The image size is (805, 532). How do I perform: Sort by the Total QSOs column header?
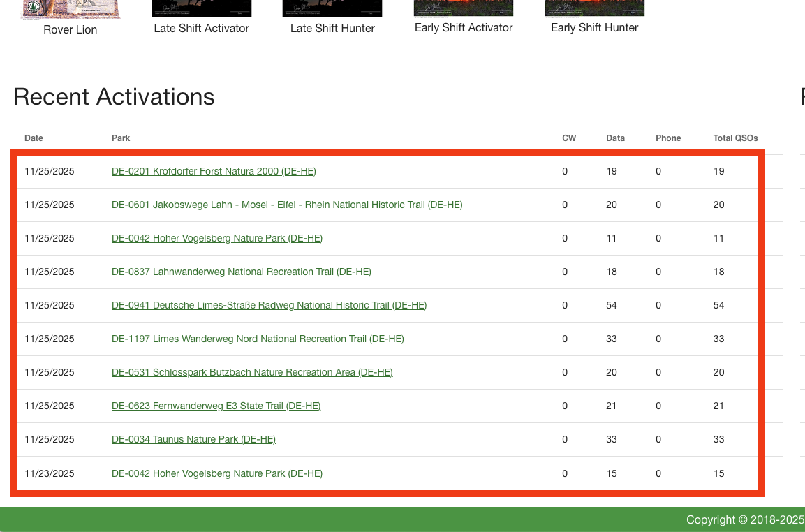735,138
